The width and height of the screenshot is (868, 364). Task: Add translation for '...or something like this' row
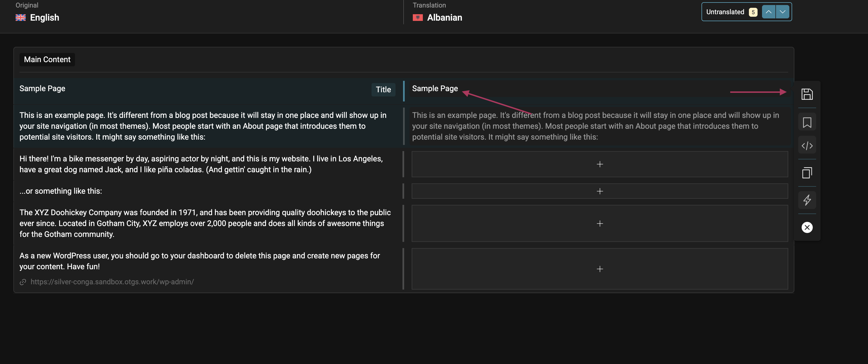[599, 191]
